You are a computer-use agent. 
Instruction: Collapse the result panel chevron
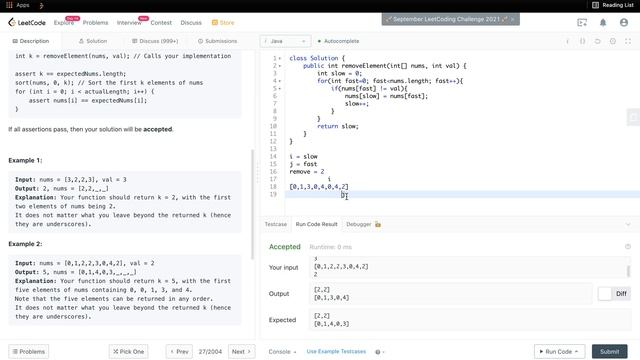click(628, 224)
